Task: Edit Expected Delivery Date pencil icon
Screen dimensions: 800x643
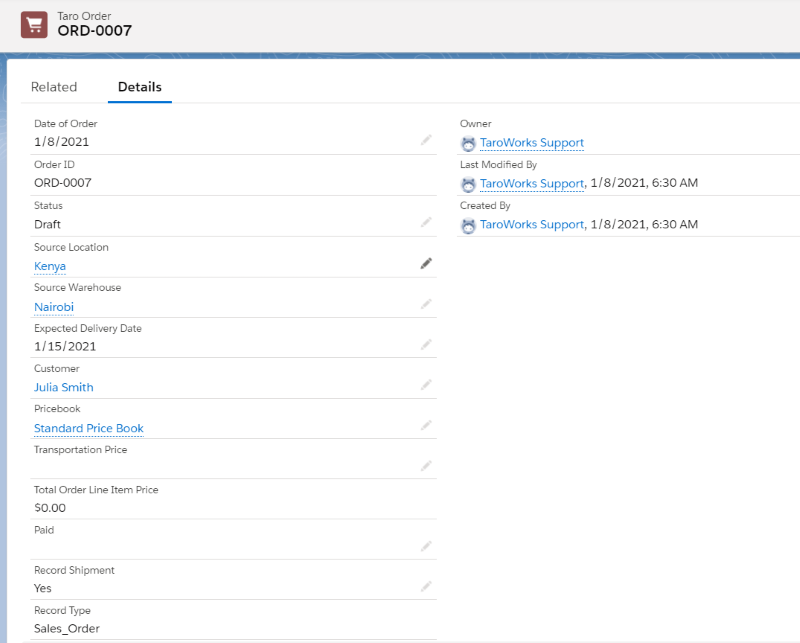Action: click(x=426, y=344)
